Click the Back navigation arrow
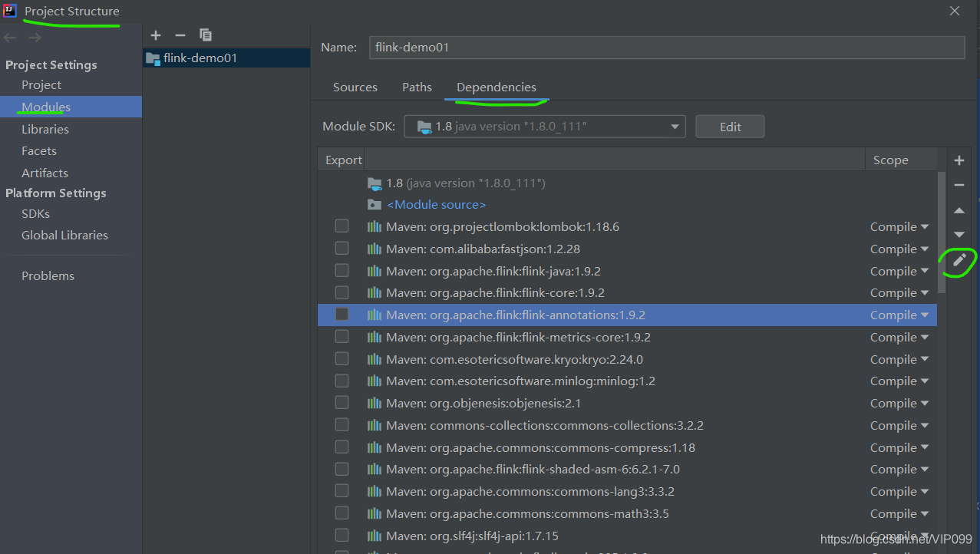 pos(10,38)
